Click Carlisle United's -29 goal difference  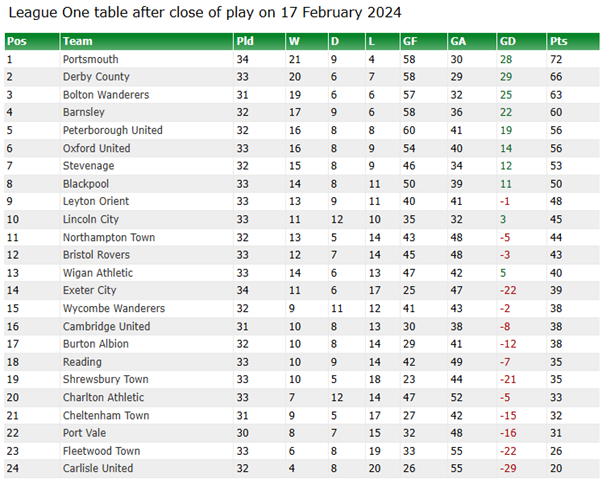coord(507,468)
